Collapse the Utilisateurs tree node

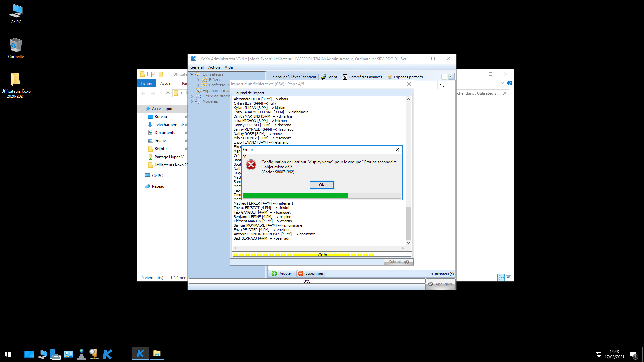coord(192,74)
